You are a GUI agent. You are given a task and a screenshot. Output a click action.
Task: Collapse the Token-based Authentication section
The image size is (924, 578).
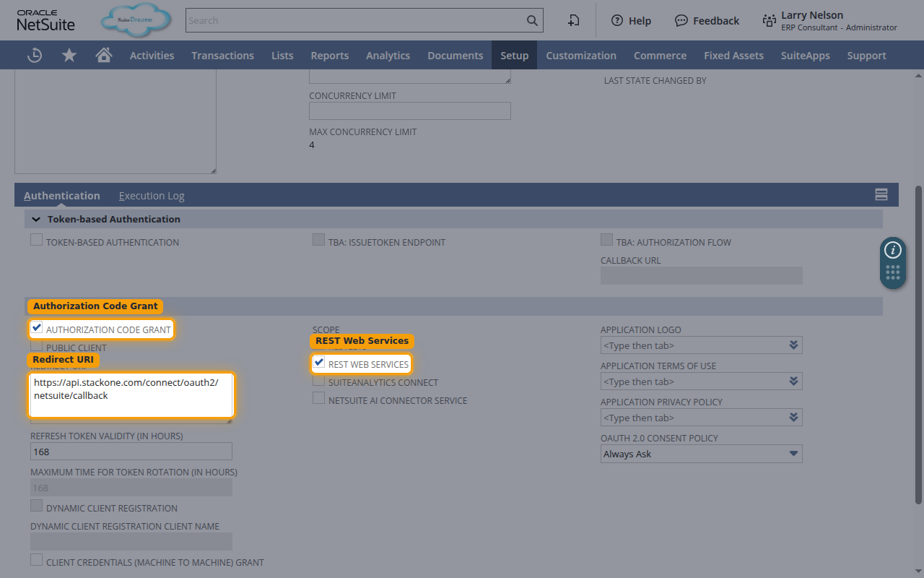[x=36, y=219]
